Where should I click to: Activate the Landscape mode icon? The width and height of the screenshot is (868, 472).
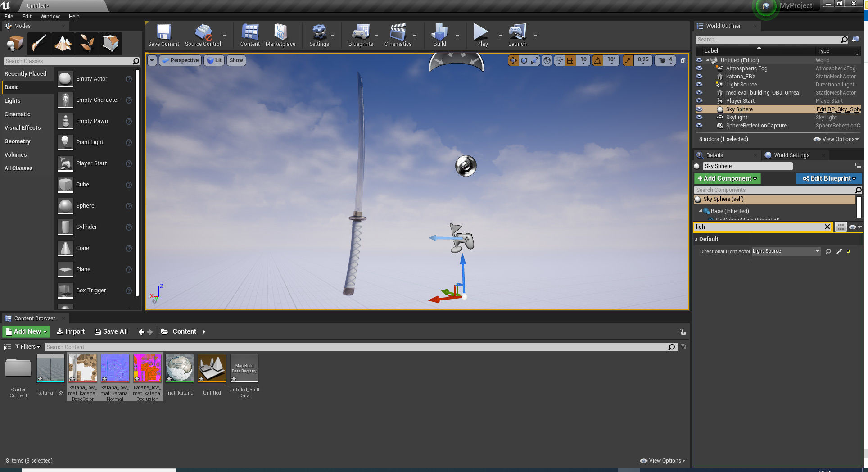pyautogui.click(x=63, y=44)
